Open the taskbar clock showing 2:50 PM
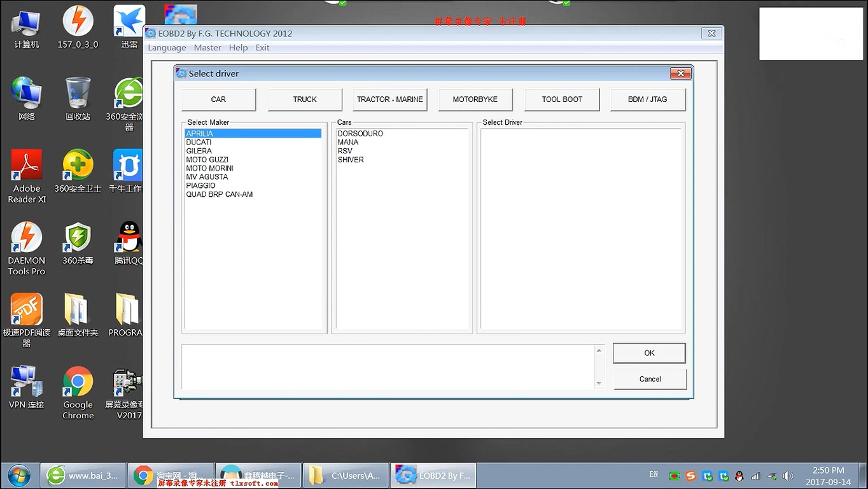 [828, 476]
